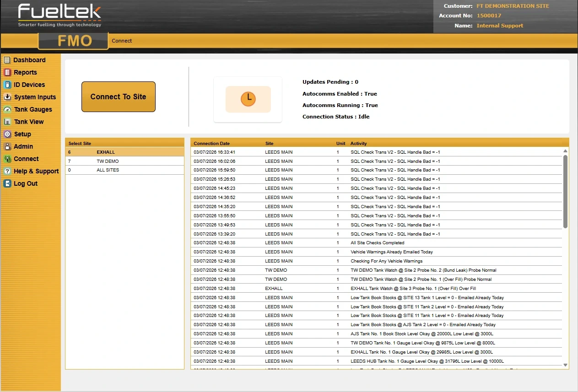Click 'Autocomms Enabled : True' text
The height and width of the screenshot is (392, 578).
(x=340, y=94)
